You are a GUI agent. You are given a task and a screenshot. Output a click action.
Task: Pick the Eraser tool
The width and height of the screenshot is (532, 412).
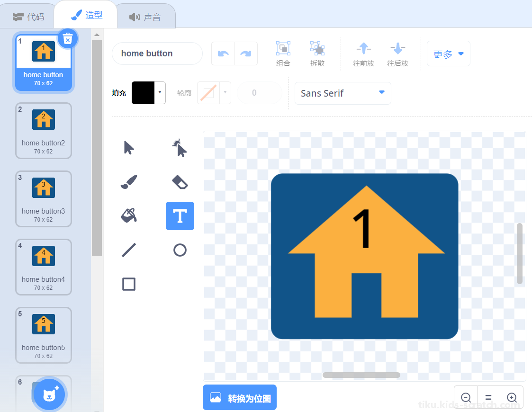[180, 182]
